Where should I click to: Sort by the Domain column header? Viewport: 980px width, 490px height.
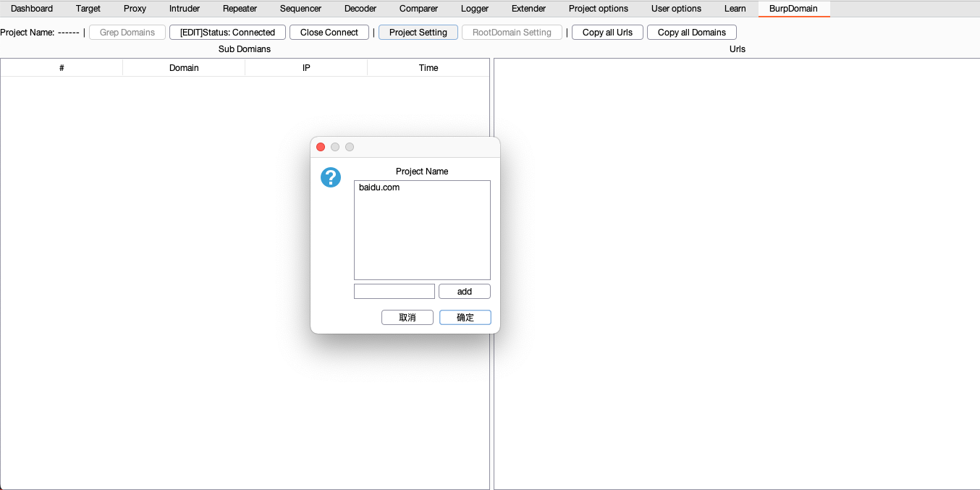click(x=184, y=68)
